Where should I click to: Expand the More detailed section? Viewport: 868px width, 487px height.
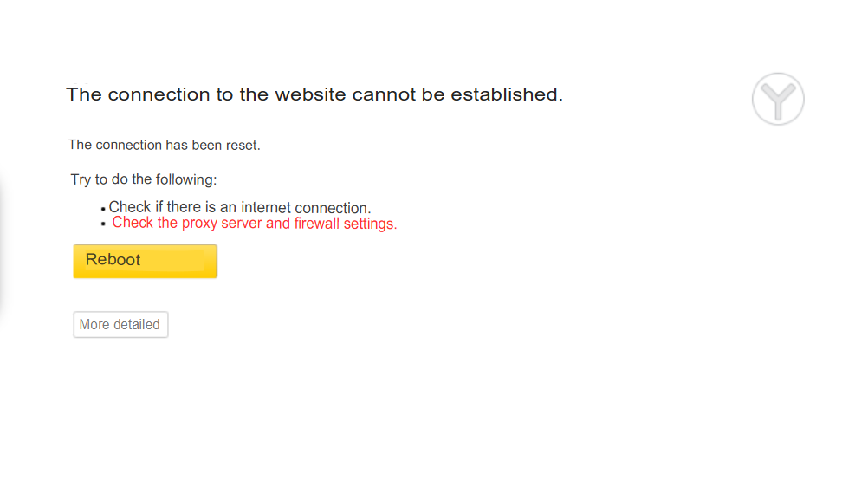point(120,325)
